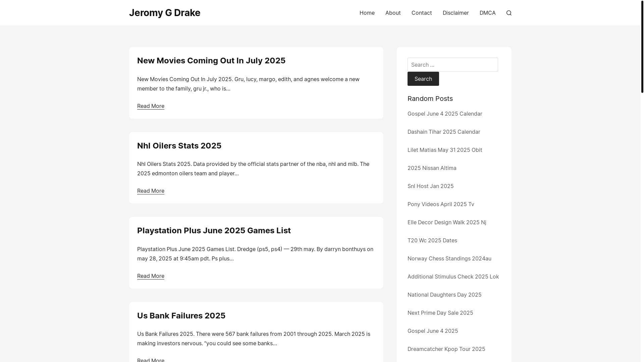Screen dimensions: 644x362
Task: Open the Gospel June 4 2025 sidebar link
Action: [433, 331]
